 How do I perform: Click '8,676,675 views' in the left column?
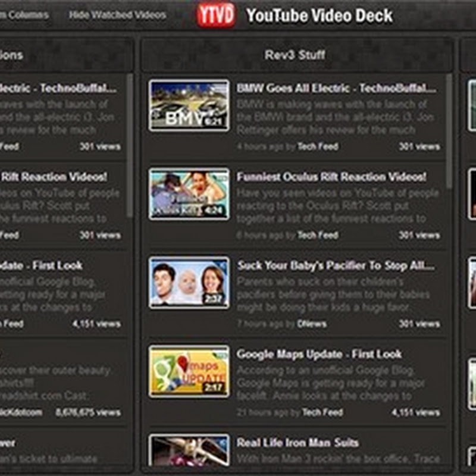point(88,412)
